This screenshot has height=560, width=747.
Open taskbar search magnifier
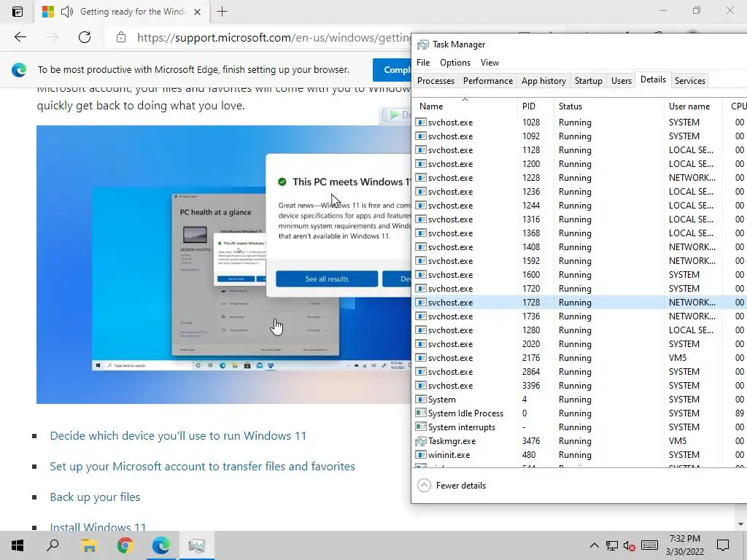point(53,545)
